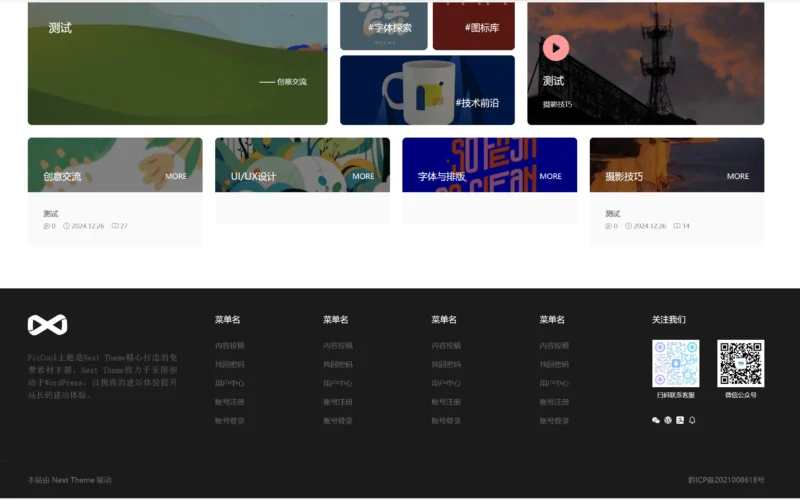Click the WeChat icon under QR codes

(x=656, y=420)
